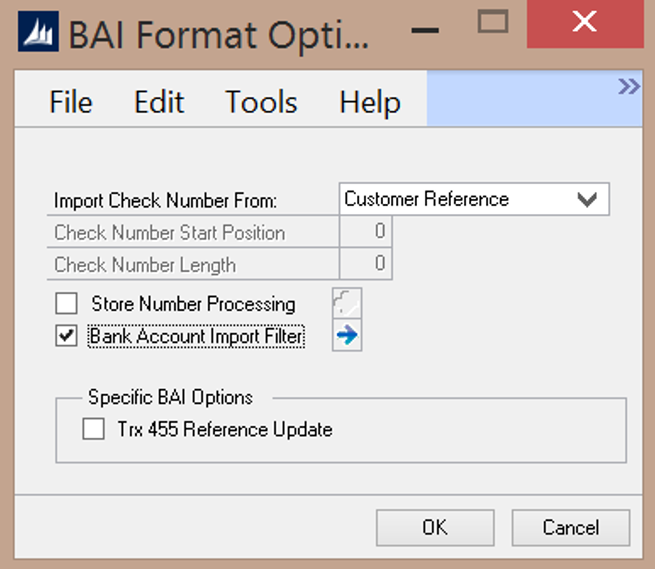
Task: Expand the double chevron in menu bar
Action: [628, 87]
